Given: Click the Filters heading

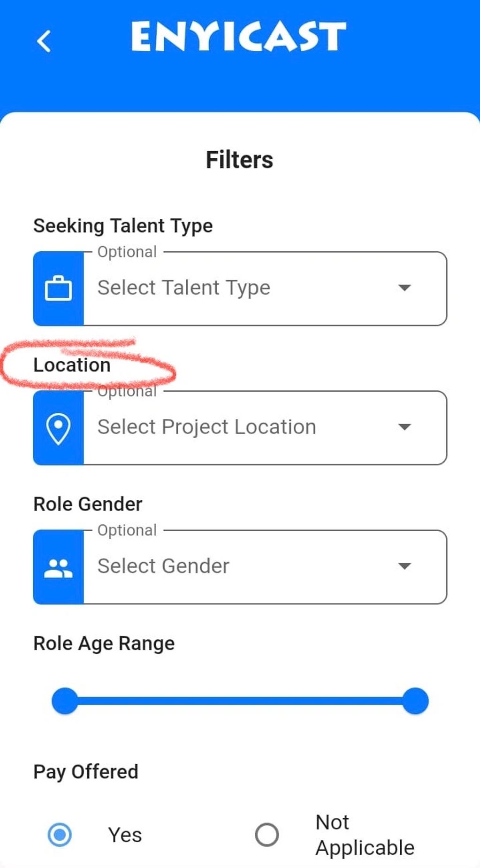Looking at the screenshot, I should 239,160.
